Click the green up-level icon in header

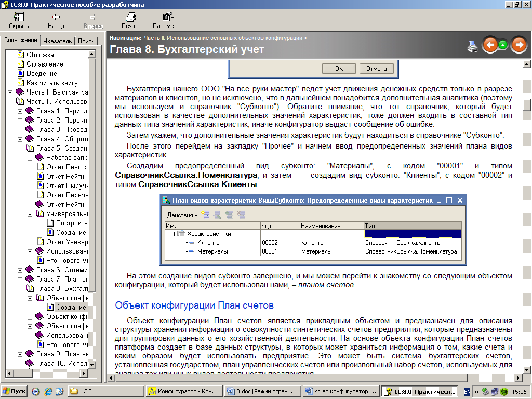503,45
